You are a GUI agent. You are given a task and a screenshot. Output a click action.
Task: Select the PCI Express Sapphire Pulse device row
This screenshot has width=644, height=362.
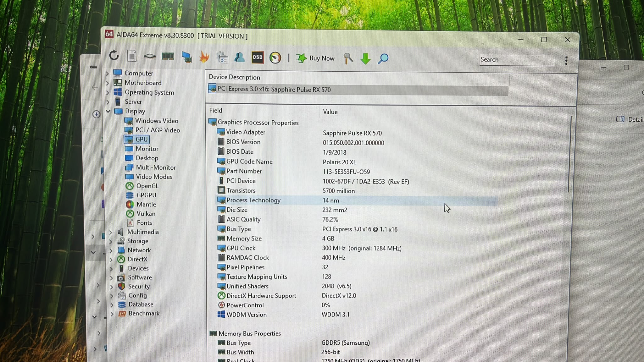click(x=358, y=90)
